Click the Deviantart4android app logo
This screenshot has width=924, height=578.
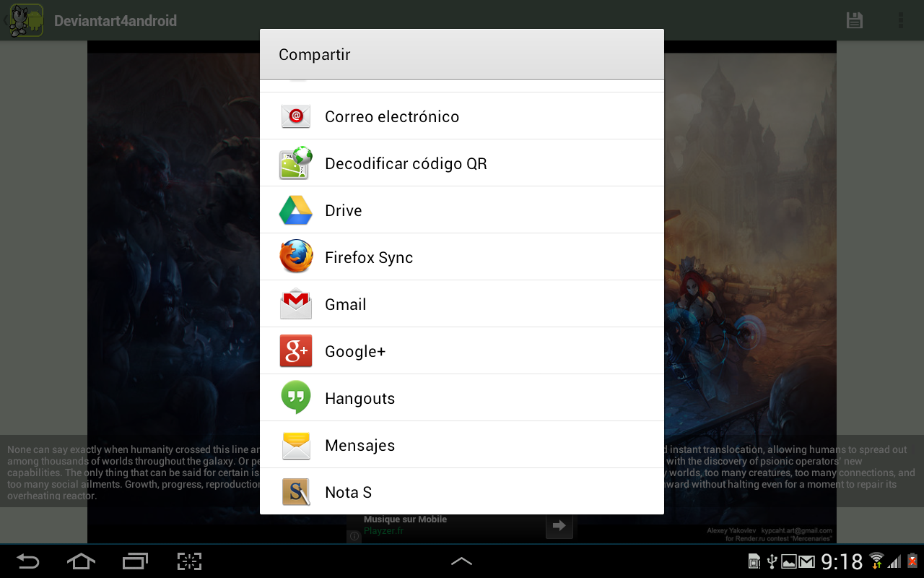point(26,20)
